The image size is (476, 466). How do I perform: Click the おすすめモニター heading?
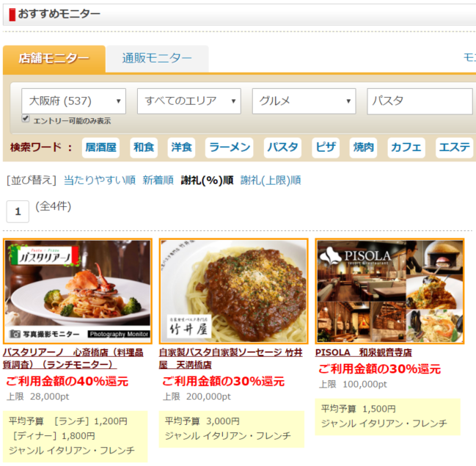coord(59,14)
